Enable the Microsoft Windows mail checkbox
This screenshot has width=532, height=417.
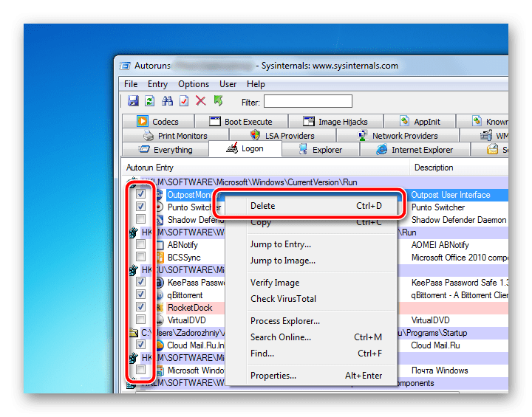coord(140,370)
